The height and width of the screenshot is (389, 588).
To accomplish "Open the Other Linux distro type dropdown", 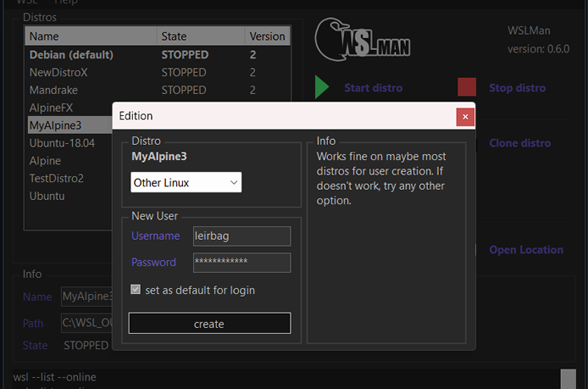I will [x=186, y=182].
